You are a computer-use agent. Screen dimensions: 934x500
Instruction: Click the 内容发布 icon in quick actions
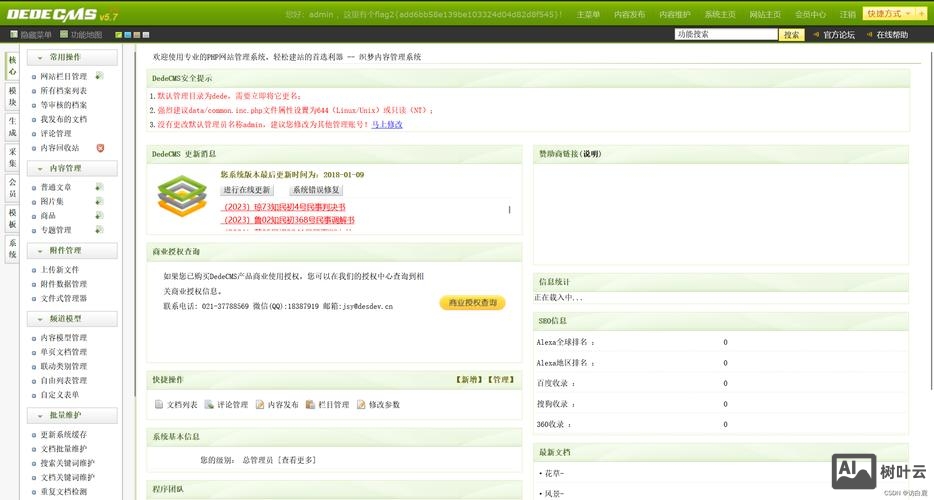click(260, 404)
